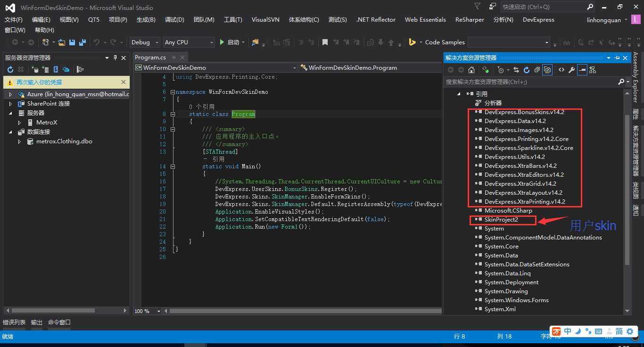
Task: Open the Debug configuration dropdown
Action: (x=145, y=42)
